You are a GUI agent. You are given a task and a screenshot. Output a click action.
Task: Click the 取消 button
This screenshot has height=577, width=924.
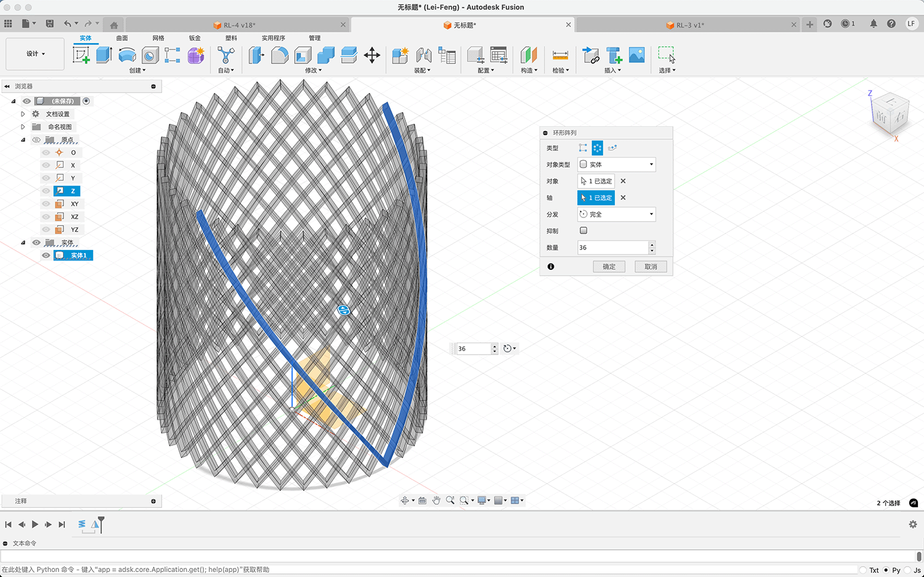point(650,267)
